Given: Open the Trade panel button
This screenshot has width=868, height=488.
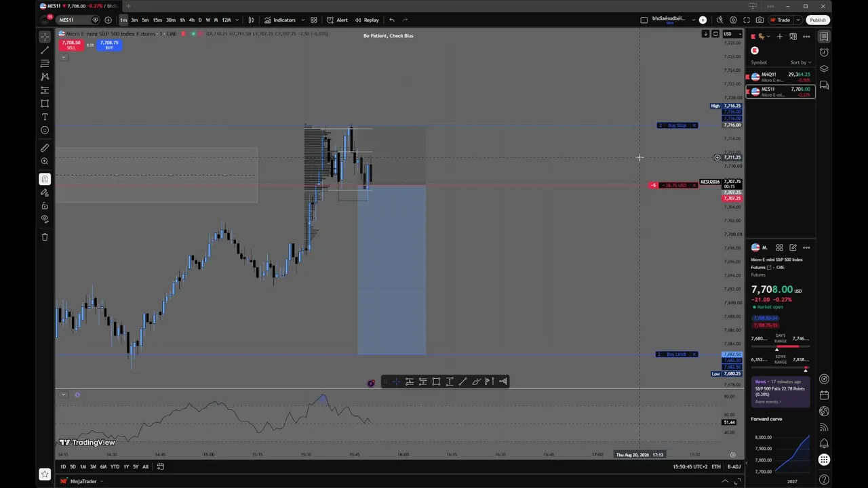Looking at the screenshot, I should 781,20.
